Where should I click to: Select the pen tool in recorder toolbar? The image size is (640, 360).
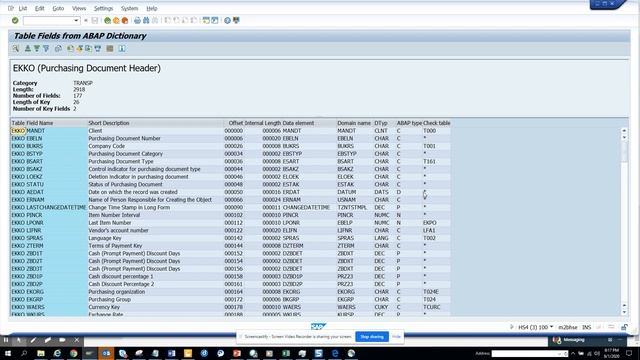click(33, 340)
